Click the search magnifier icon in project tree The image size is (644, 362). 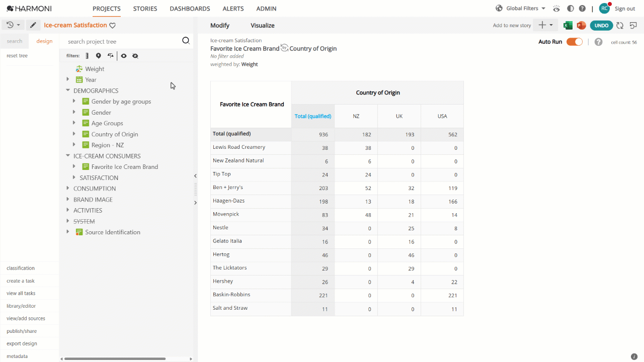click(186, 41)
